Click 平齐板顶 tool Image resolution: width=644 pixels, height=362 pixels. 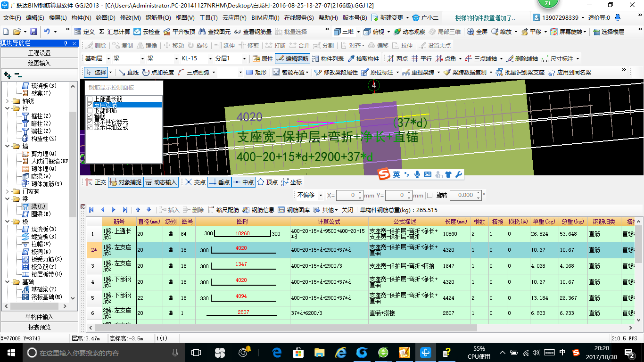pyautogui.click(x=179, y=32)
